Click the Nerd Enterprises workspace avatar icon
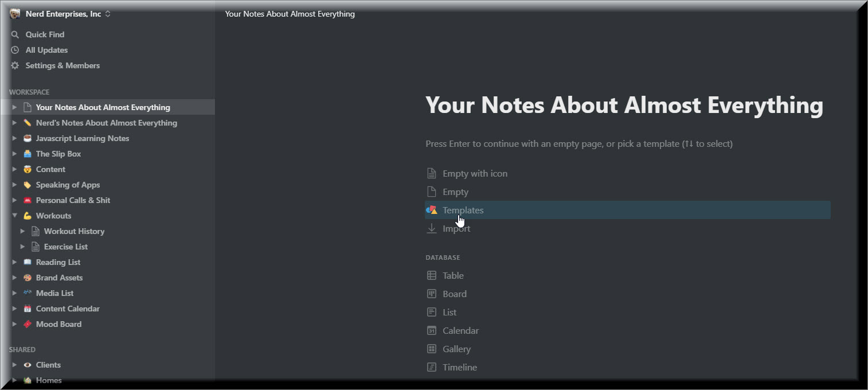Screen dimensions: 868x390 [x=15, y=14]
